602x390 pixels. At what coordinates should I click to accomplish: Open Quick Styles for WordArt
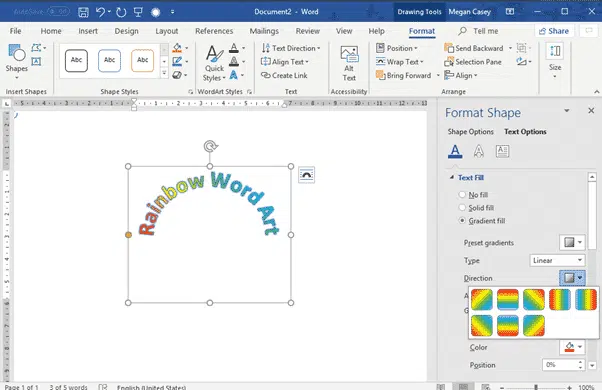coord(214,63)
